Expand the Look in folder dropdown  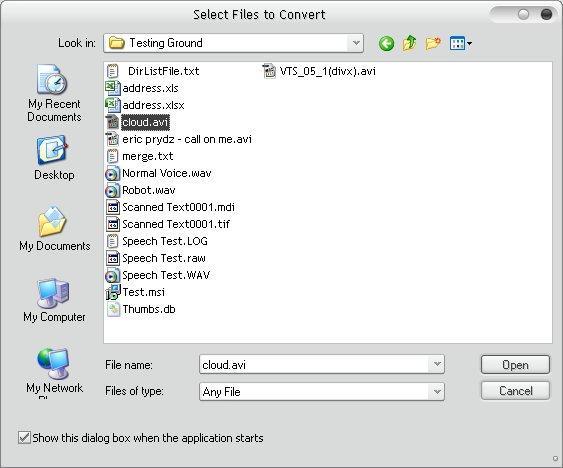tap(356, 43)
